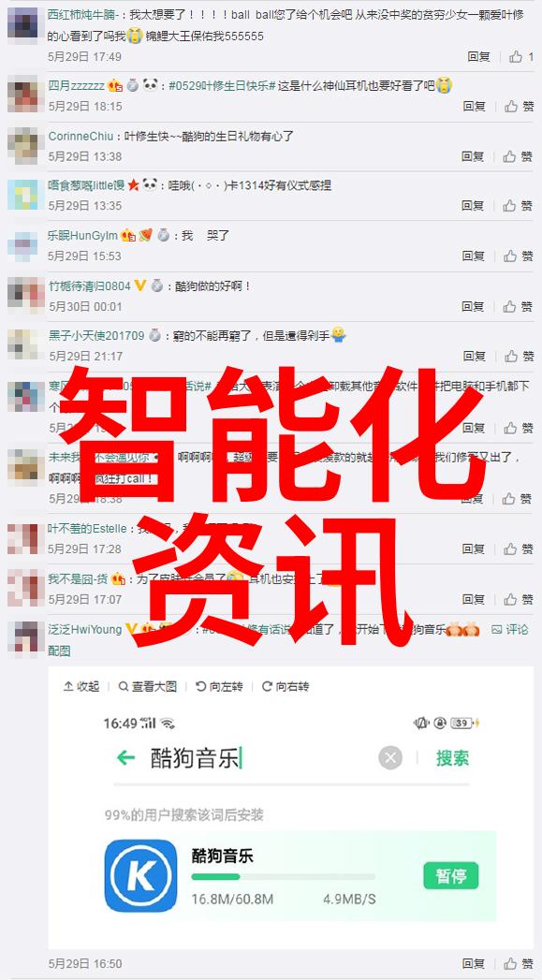Open the #0529叶修生日快乐# hashtag

coord(222,85)
